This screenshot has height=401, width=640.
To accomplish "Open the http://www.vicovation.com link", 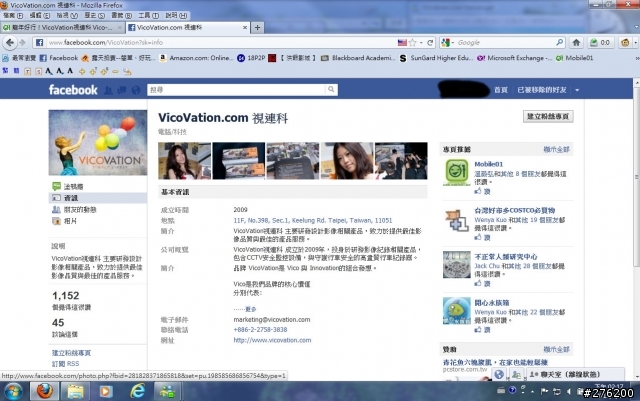I will (x=272, y=340).
